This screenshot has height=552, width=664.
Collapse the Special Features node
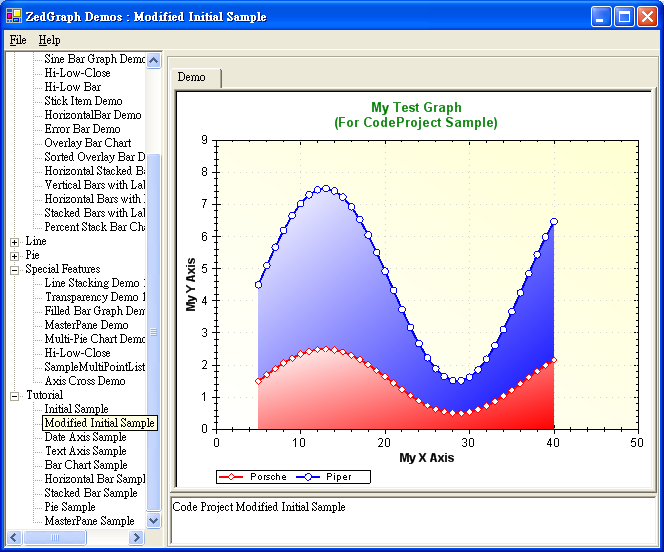[x=14, y=270]
